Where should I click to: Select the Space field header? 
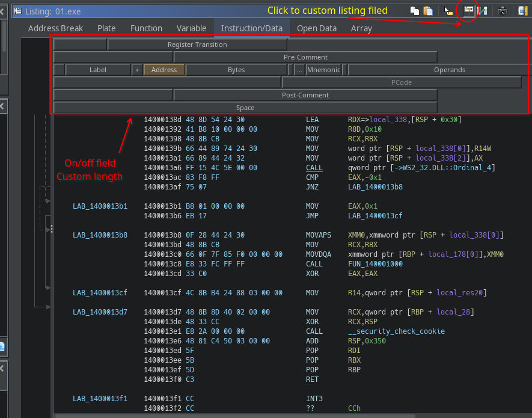[x=245, y=108]
